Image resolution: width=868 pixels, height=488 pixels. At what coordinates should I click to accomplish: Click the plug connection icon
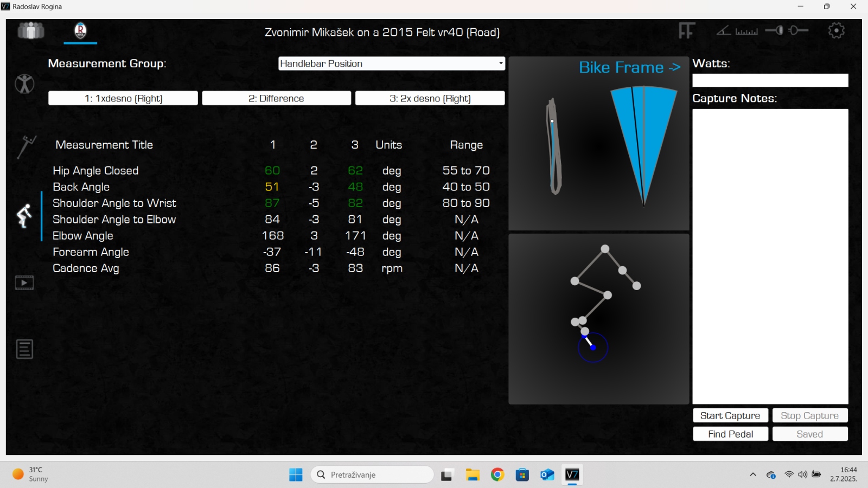[798, 30]
